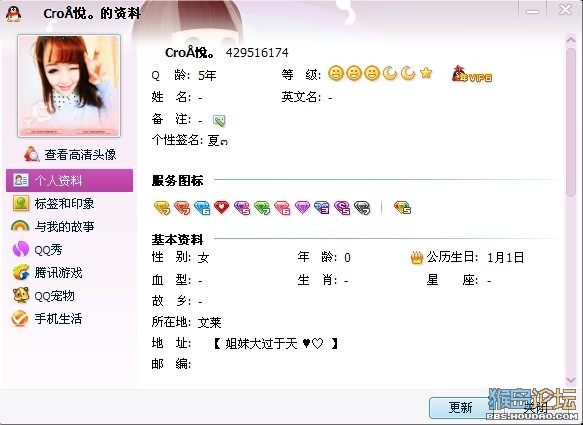Click the birthday crown icon
The height and width of the screenshot is (425, 583).
click(x=417, y=257)
